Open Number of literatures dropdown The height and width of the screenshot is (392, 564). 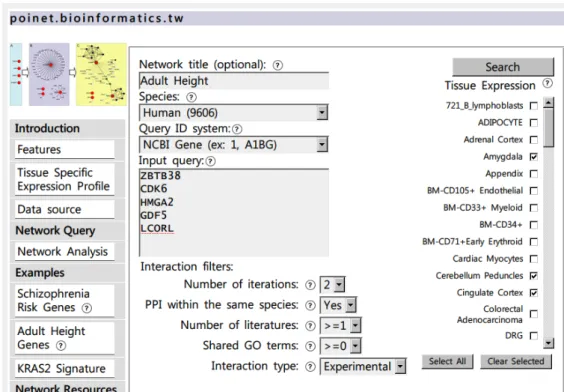tap(340, 326)
